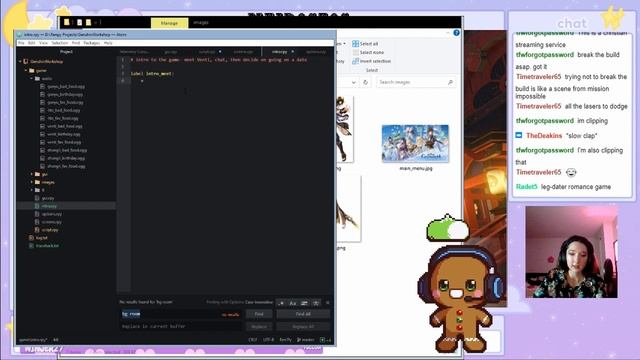Image resolution: width=640 pixels, height=360 pixels.
Task: Click CRLF line ending in status bar
Action: [x=253, y=340]
